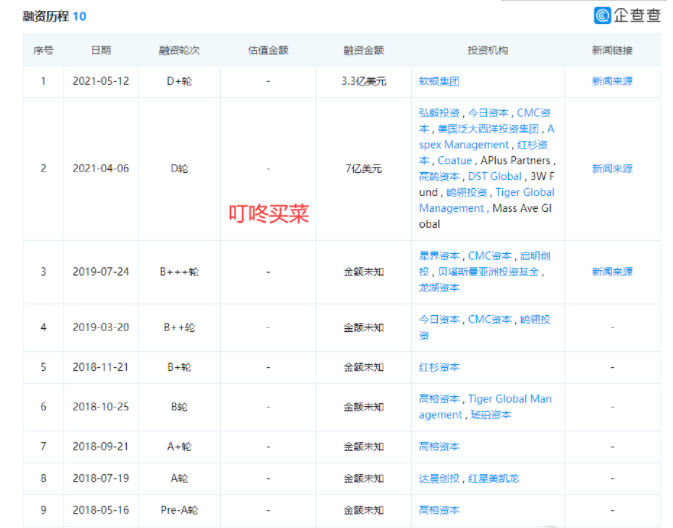Click the financing count number 10
Image resolution: width=673 pixels, height=528 pixels.
tap(79, 16)
